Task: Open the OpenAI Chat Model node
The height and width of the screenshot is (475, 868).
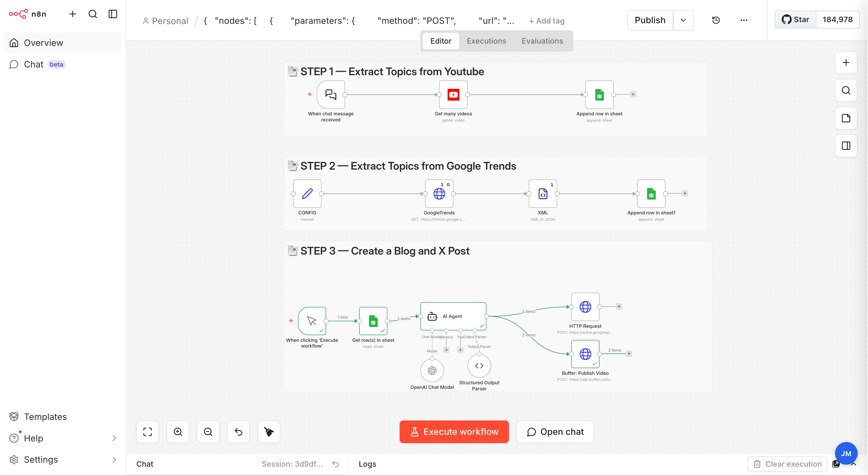Action: tap(432, 370)
